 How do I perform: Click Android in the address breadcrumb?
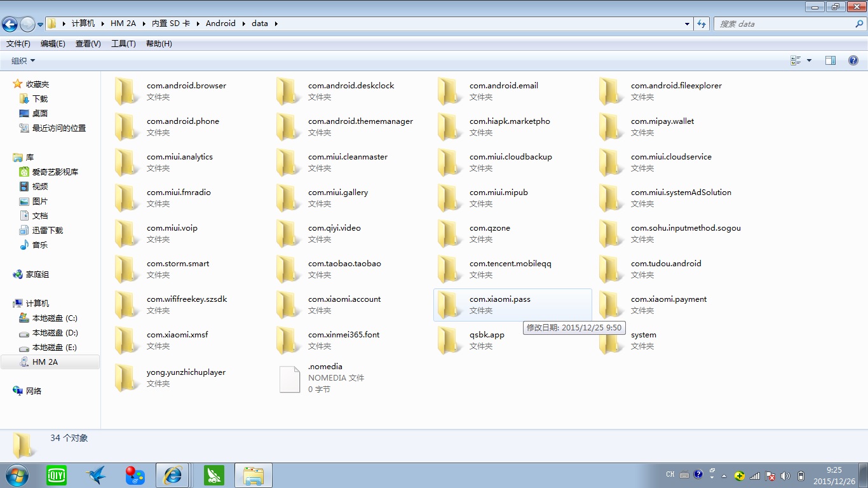220,24
